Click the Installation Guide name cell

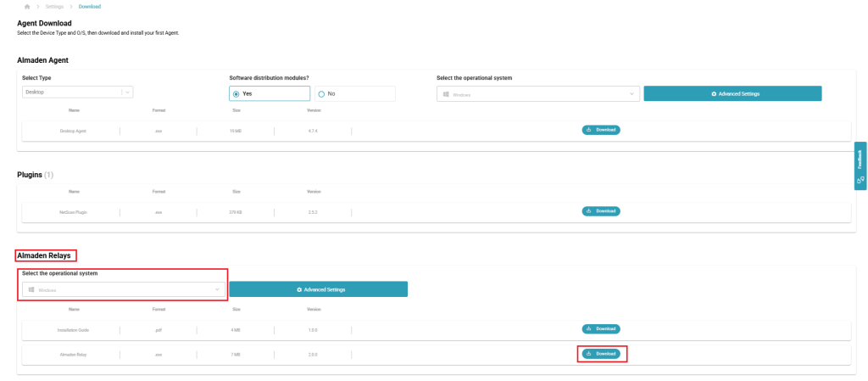(73, 329)
